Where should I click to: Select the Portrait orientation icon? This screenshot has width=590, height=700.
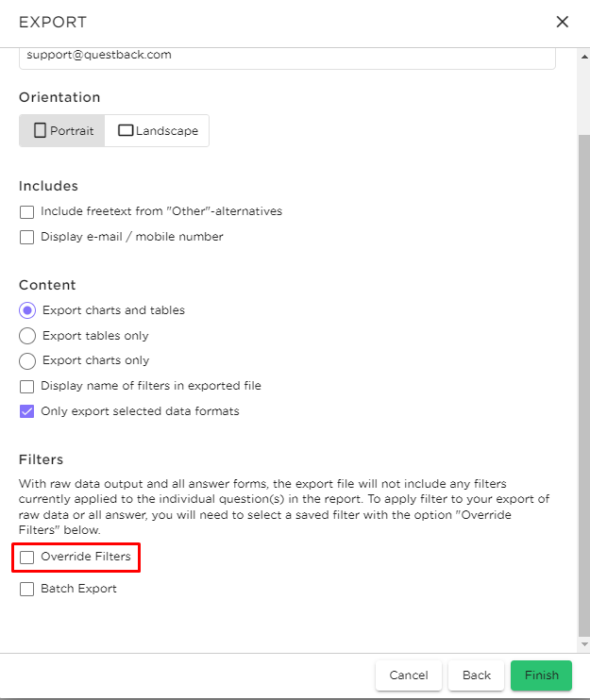pos(41,130)
